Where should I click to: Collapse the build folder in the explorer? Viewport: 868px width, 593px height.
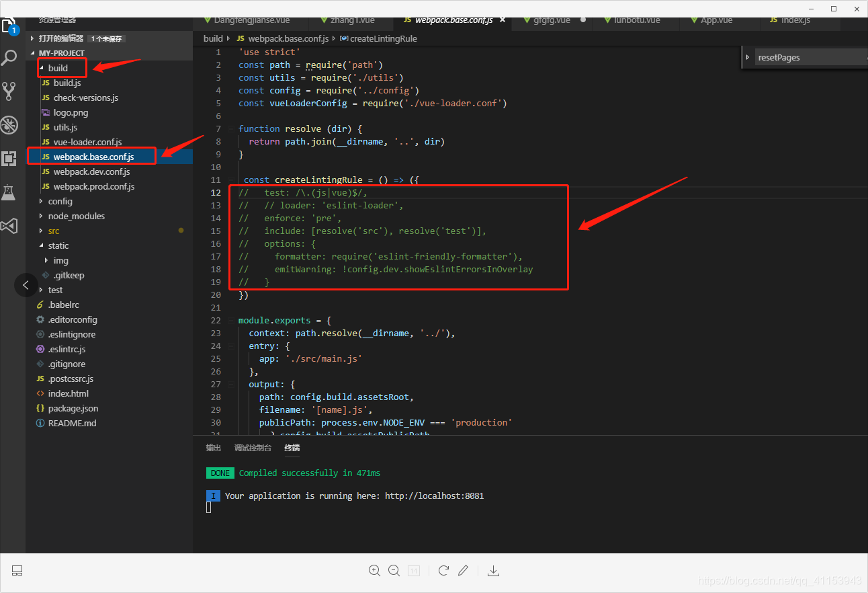click(x=43, y=68)
